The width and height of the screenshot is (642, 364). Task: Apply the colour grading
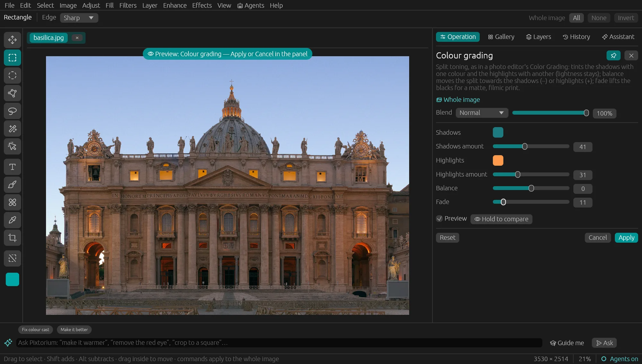coord(626,238)
